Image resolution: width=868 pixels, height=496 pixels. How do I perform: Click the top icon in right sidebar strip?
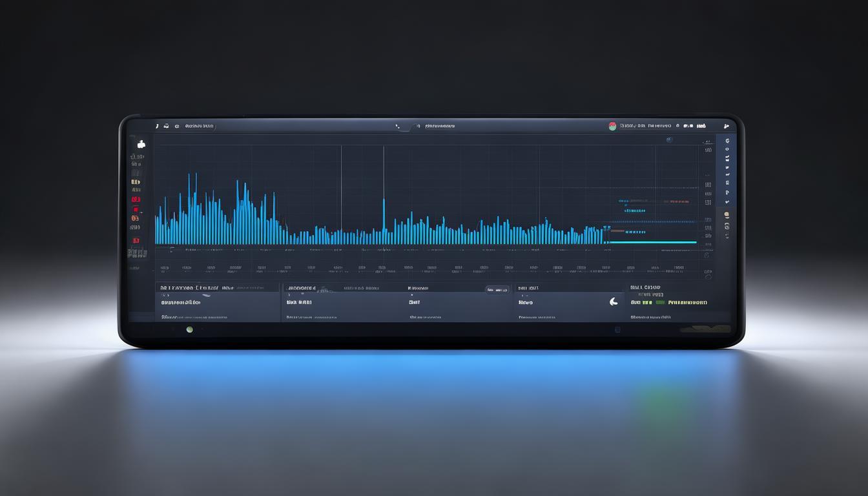[727, 141]
